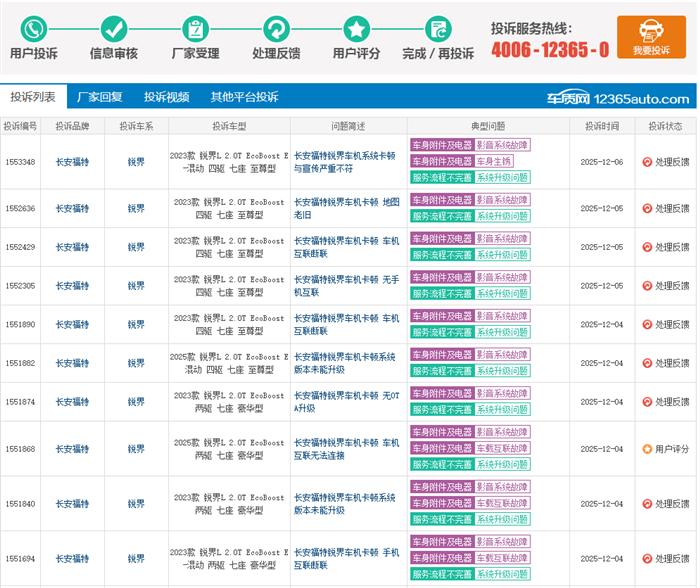Click the 完成/再投诉 document icon
Screen dimensions: 700x588
tap(437, 28)
